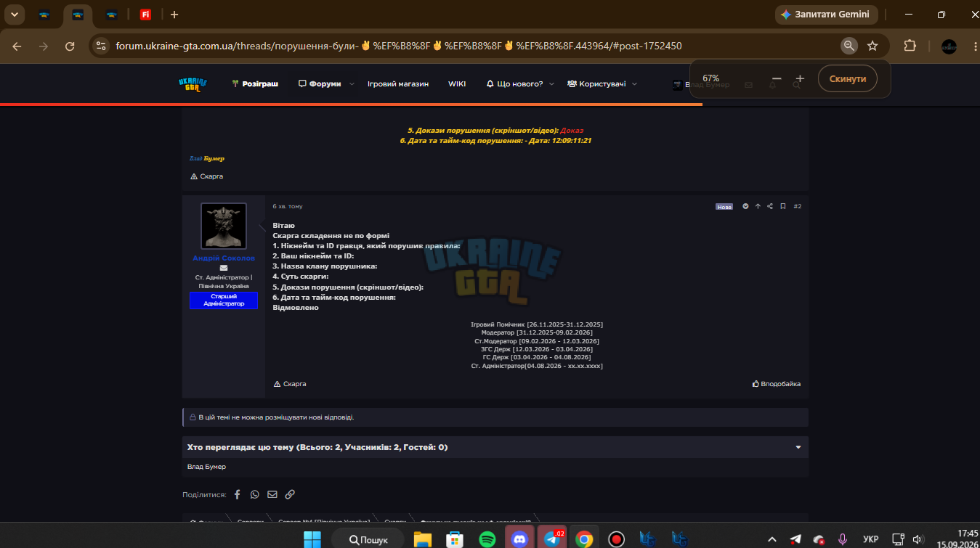This screenshot has width=980, height=548.
Task: Show hidden system tray icons
Action: [772, 539]
